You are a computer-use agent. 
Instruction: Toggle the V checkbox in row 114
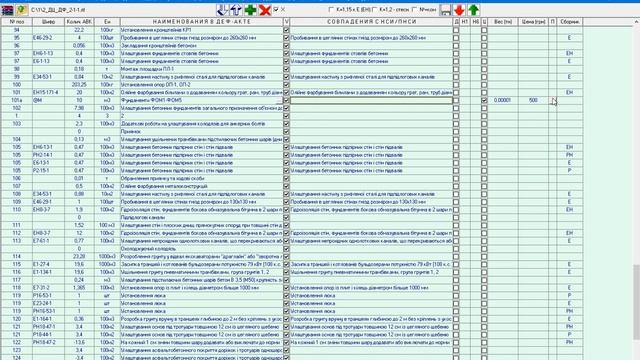tap(286, 256)
